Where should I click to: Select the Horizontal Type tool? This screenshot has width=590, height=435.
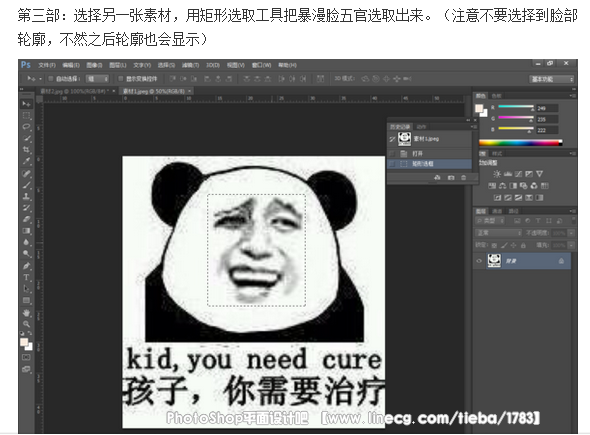pos(26,277)
